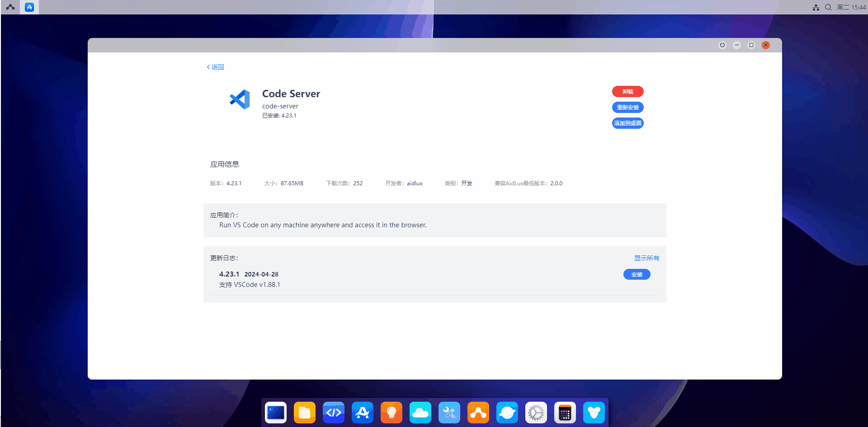The image size is (868, 427).
Task: Click the red 卸载 uninstall button
Action: coord(627,92)
